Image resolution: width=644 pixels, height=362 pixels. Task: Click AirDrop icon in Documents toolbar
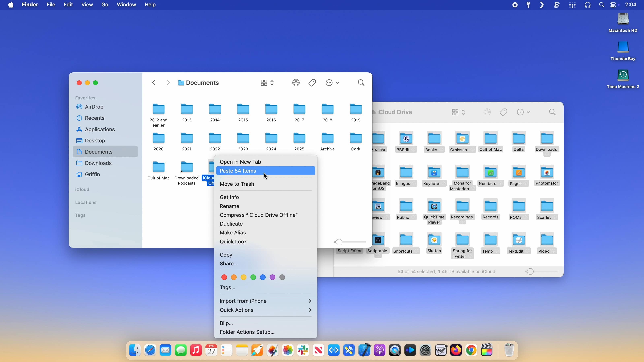296,83
